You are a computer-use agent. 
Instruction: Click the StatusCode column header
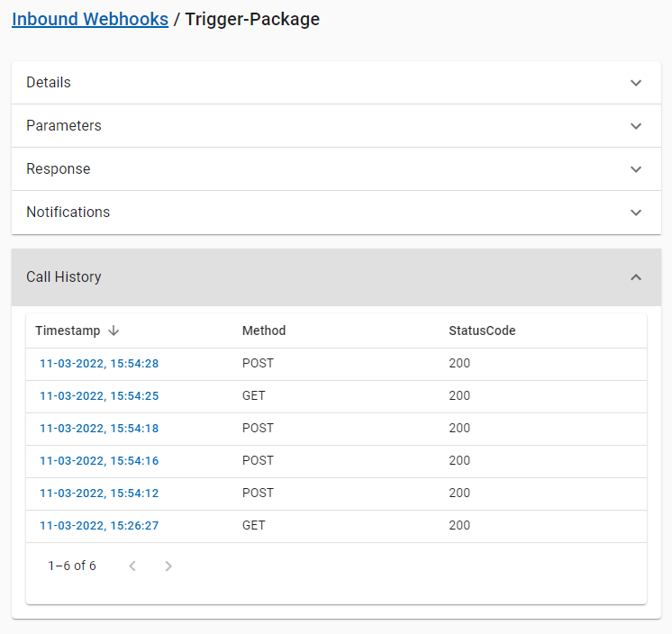pyautogui.click(x=482, y=331)
